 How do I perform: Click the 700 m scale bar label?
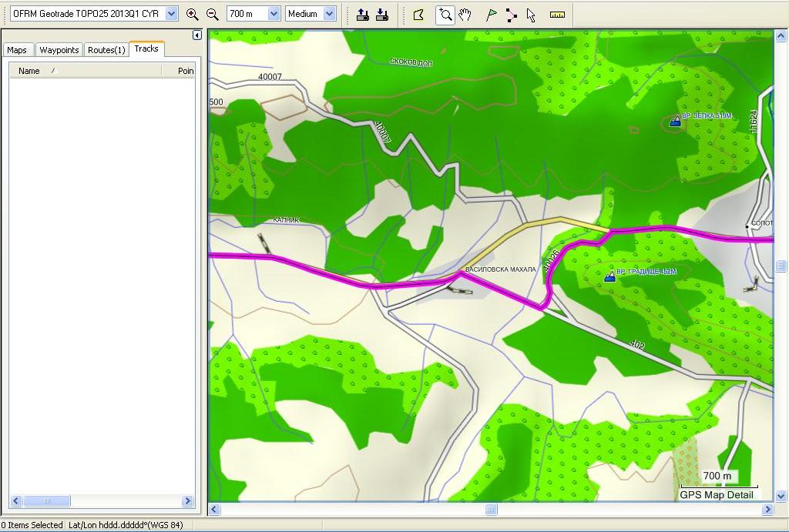pos(717,476)
